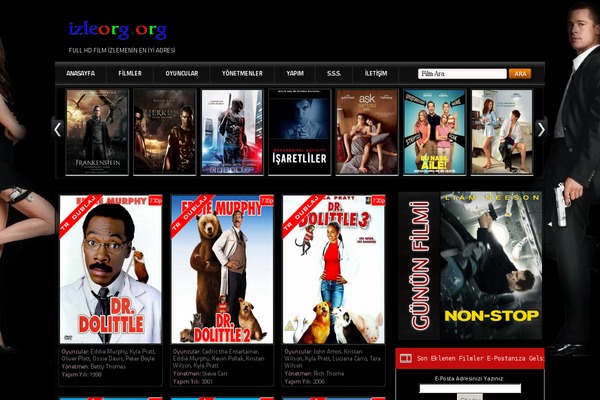The width and height of the screenshot is (600, 400).
Task: Click the GÜNÜN FİLMİ vertical banner
Action: click(x=420, y=265)
